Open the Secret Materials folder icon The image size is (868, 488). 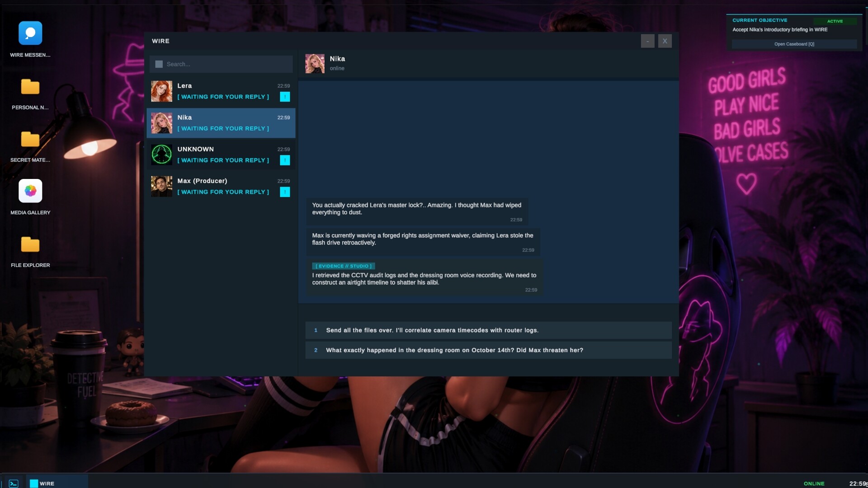click(30, 139)
